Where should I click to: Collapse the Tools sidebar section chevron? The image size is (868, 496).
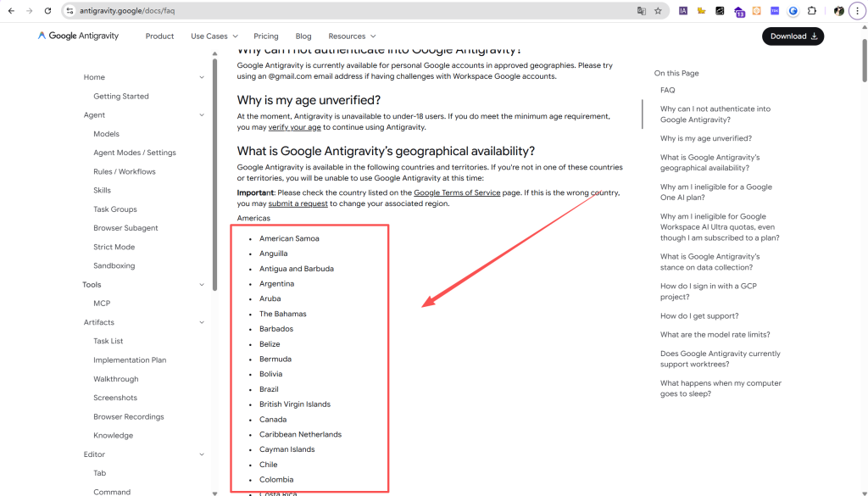pyautogui.click(x=202, y=285)
